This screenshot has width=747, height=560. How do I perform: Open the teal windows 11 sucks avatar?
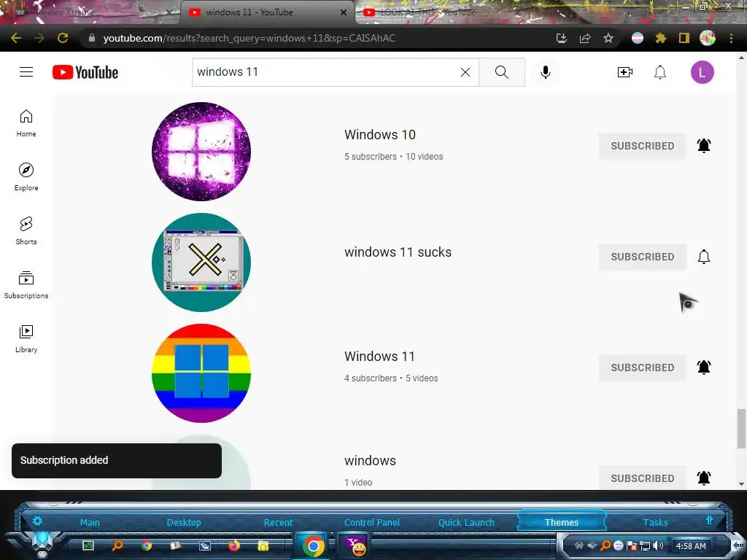[201, 262]
